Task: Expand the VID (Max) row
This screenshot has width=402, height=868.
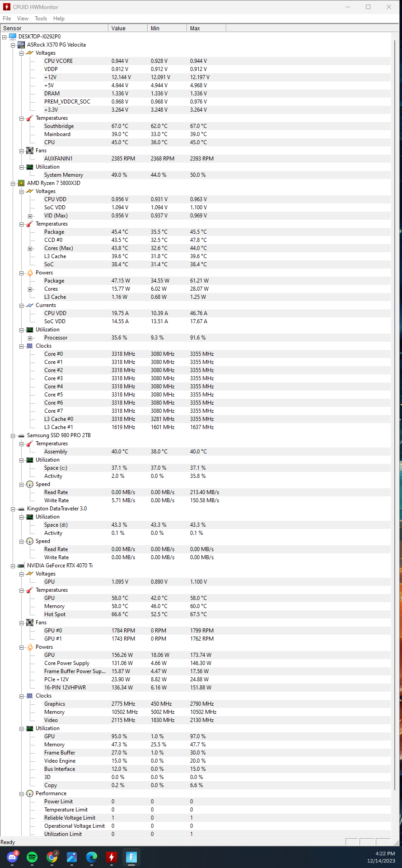Action: [30, 216]
